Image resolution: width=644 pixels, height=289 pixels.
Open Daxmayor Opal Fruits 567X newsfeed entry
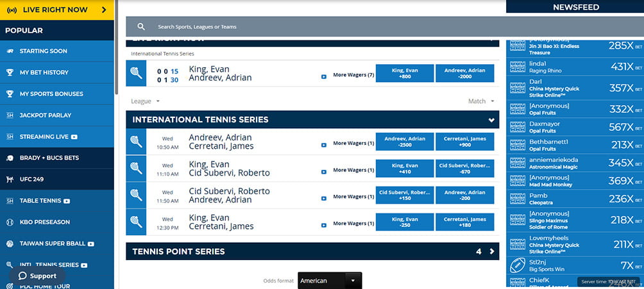click(575, 128)
